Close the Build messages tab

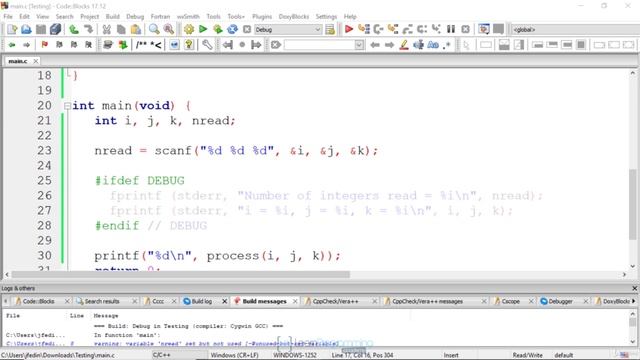(x=295, y=301)
